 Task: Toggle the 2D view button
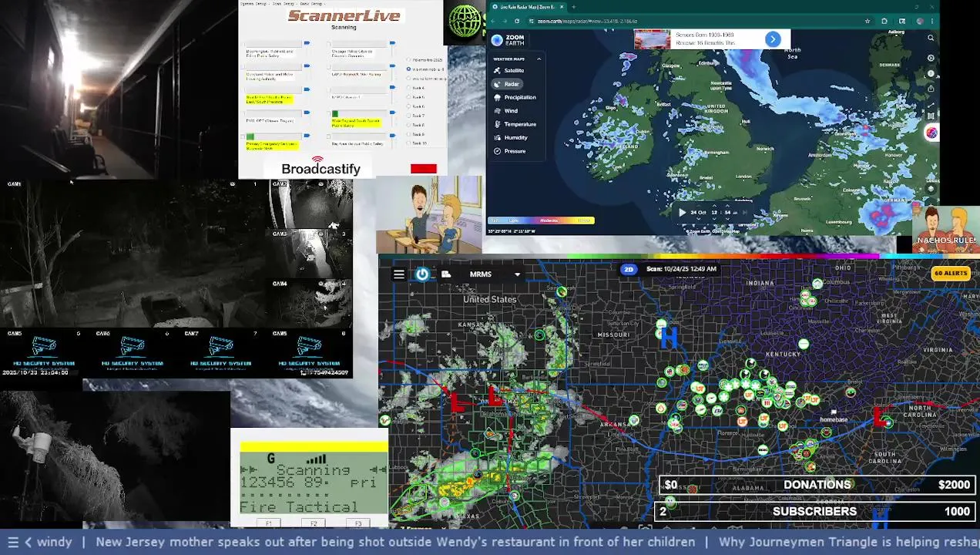point(629,269)
